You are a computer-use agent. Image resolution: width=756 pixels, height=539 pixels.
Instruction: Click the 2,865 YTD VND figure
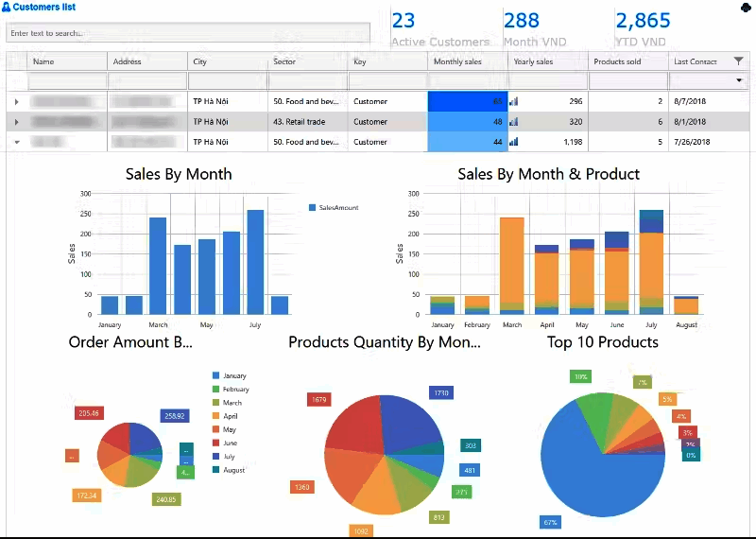click(644, 20)
